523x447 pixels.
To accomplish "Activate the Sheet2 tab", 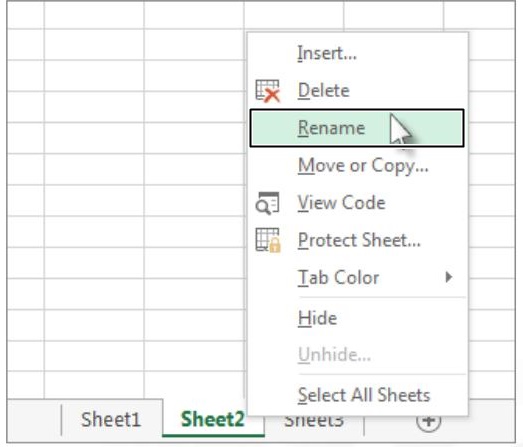I will (213, 419).
